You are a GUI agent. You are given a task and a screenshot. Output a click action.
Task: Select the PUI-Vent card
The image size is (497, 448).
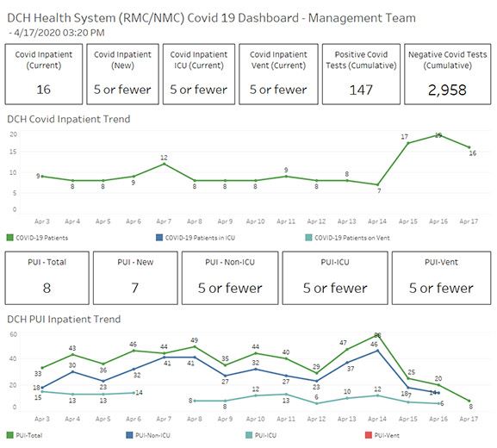pos(442,278)
